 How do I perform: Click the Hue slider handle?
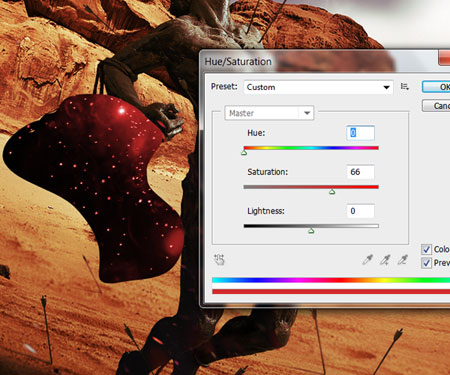[x=244, y=153]
